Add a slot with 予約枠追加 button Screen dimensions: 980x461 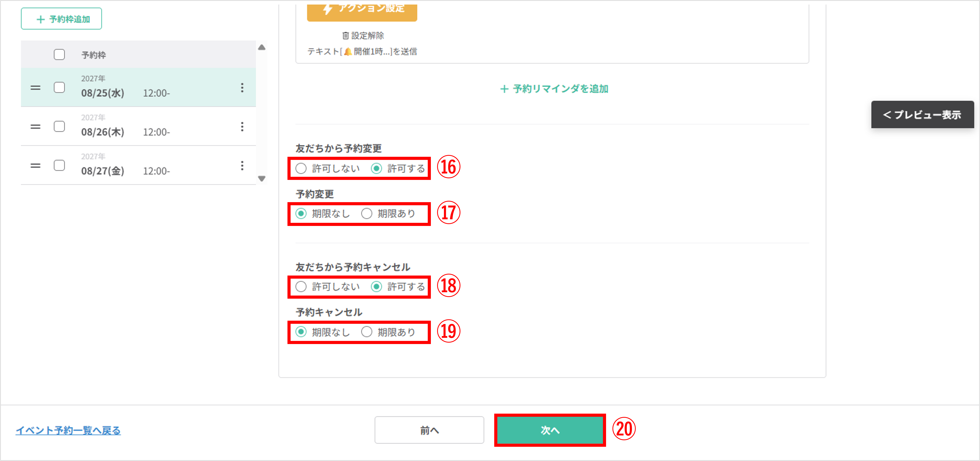click(61, 19)
